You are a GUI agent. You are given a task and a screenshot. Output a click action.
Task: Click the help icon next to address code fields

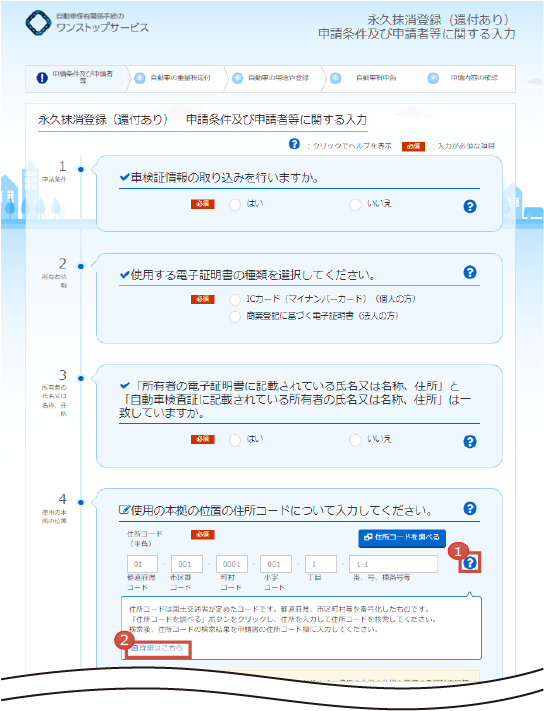pyautogui.click(x=470, y=563)
